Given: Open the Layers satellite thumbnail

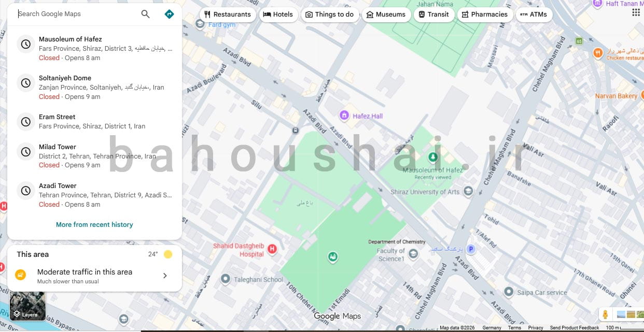Looking at the screenshot, I should click(28, 306).
